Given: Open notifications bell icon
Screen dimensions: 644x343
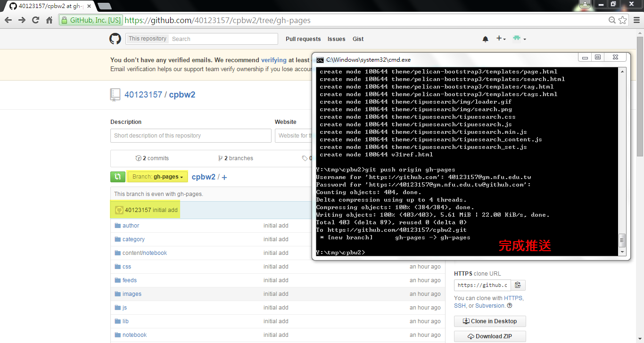Looking at the screenshot, I should pyautogui.click(x=485, y=39).
